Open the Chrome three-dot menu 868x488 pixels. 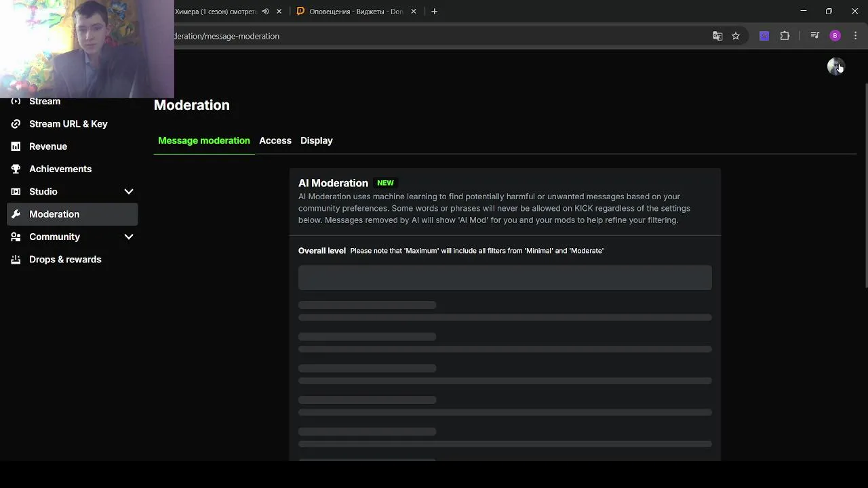point(855,36)
